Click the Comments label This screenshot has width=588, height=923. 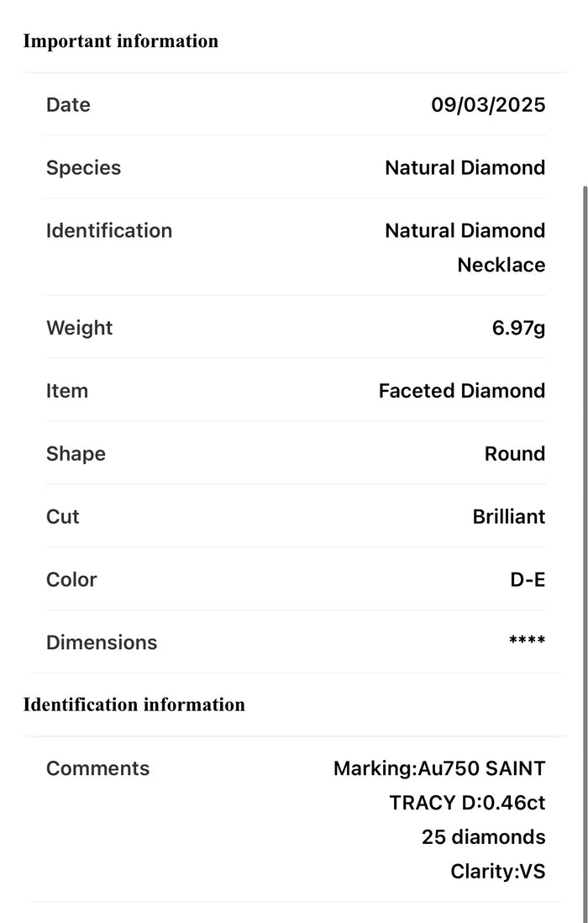(97, 768)
